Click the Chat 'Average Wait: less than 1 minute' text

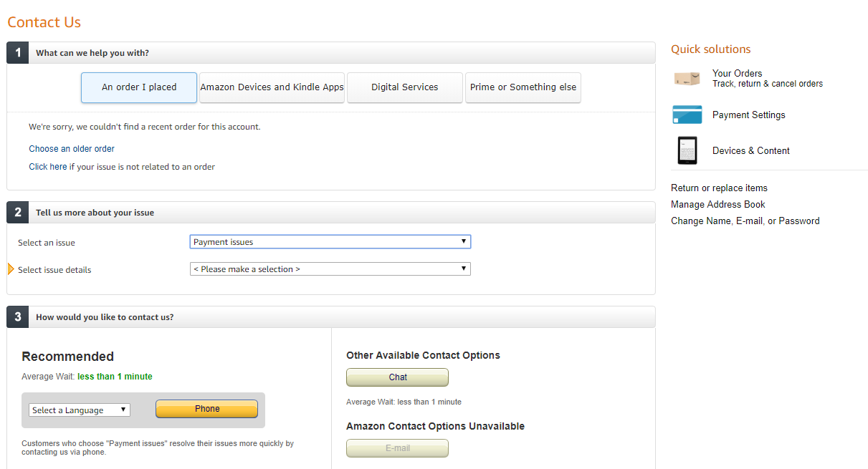404,402
